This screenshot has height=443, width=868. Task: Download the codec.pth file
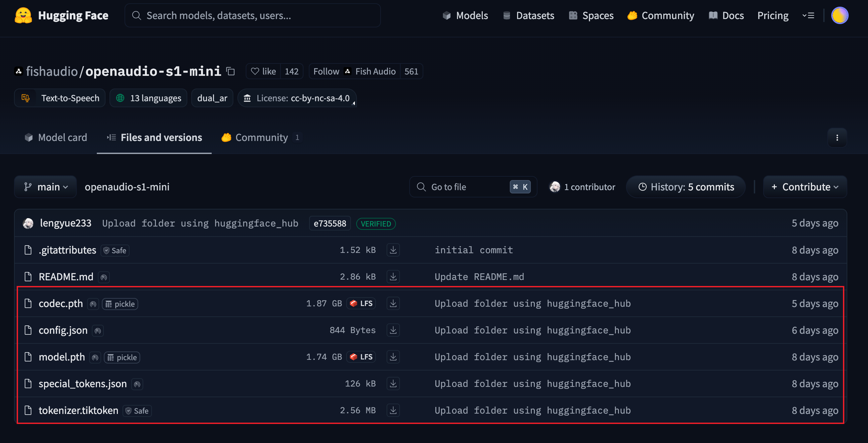(x=393, y=303)
